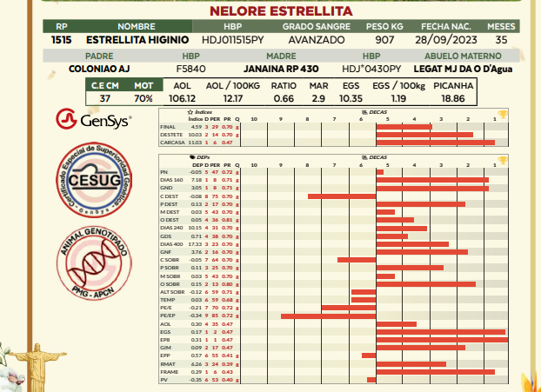Click the star icon beside Índices
This screenshot has height=392, width=541.
(190, 112)
